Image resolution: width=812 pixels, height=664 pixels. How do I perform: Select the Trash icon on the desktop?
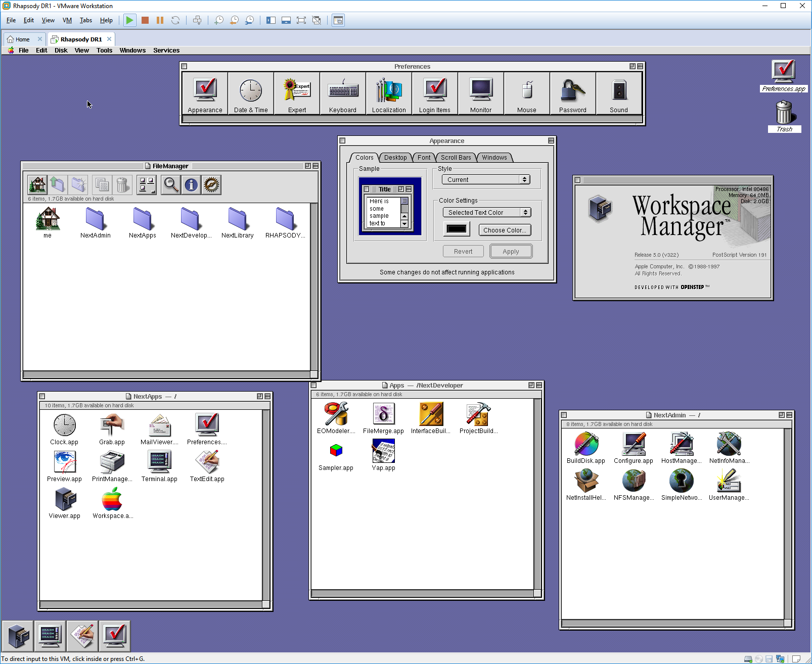coord(784,116)
